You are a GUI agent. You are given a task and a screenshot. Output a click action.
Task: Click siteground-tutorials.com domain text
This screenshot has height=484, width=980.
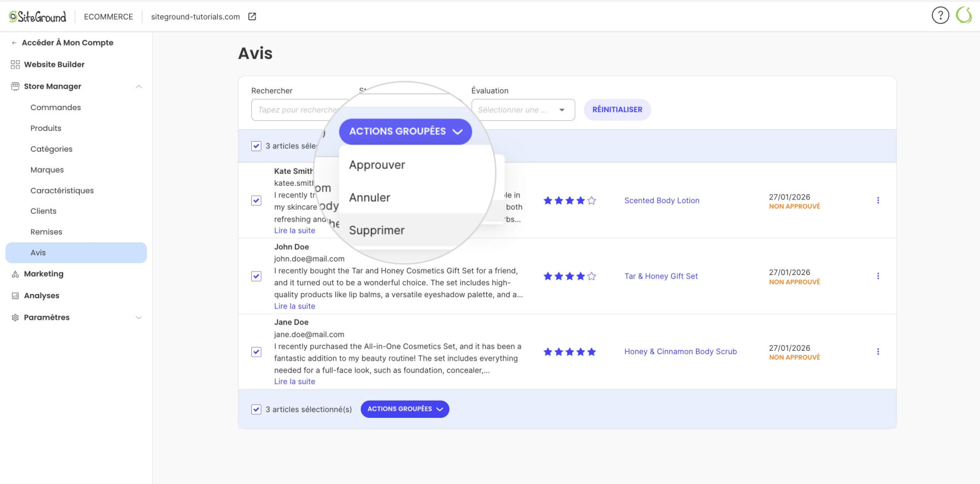tap(195, 17)
